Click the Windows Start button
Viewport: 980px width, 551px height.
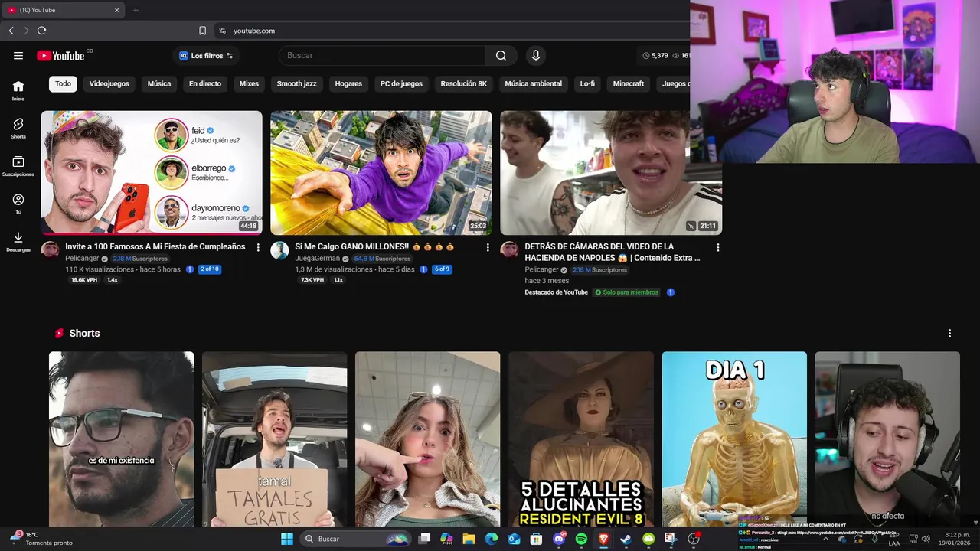pyautogui.click(x=286, y=539)
